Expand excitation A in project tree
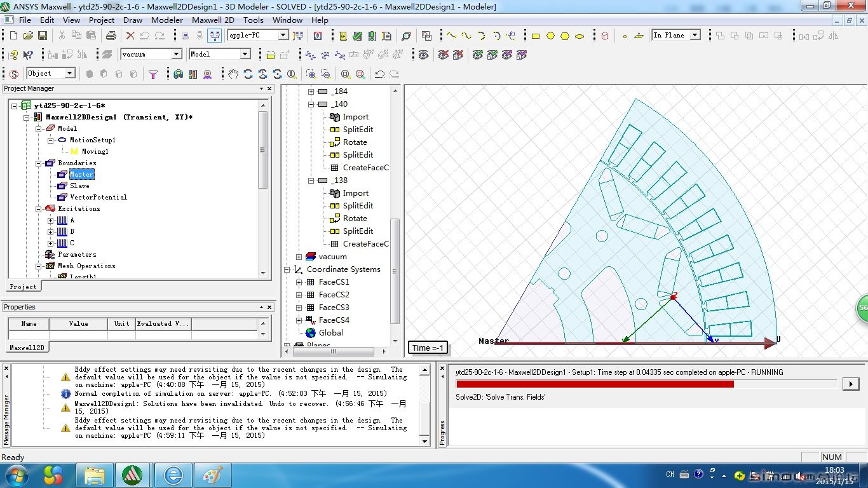Screen dimensions: 868x488 click(x=50, y=220)
